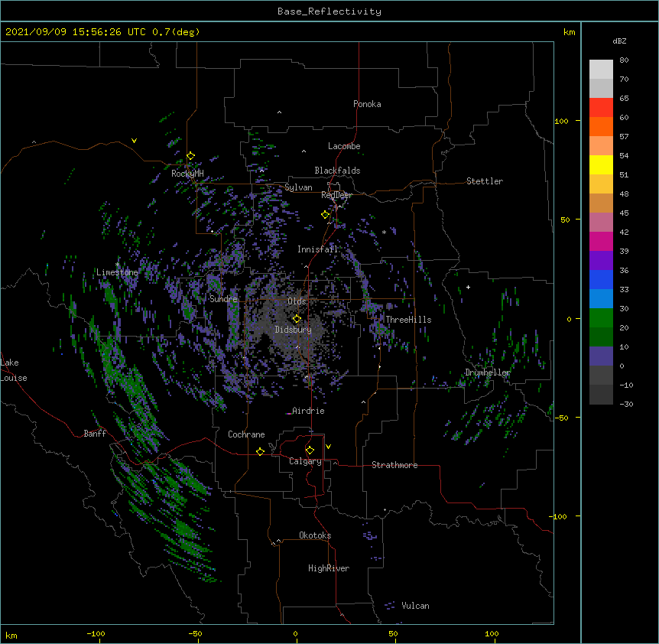Click the white caret marker west of Lacombe

304,151
